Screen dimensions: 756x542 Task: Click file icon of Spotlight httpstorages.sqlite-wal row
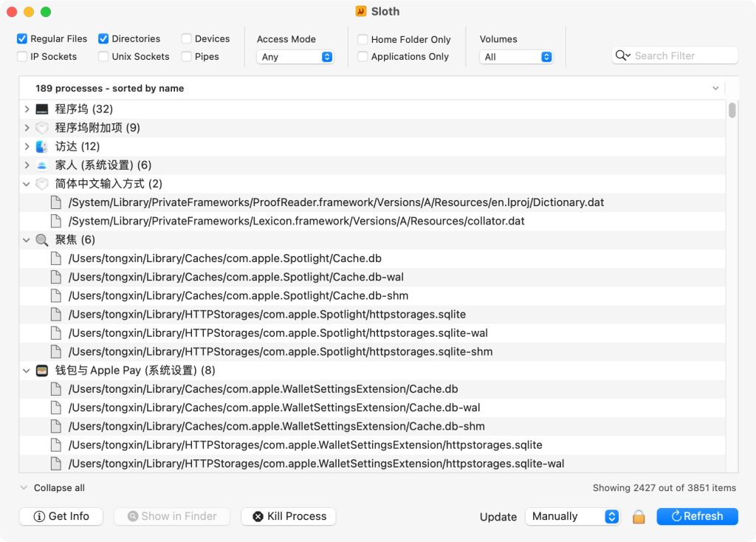(x=56, y=333)
